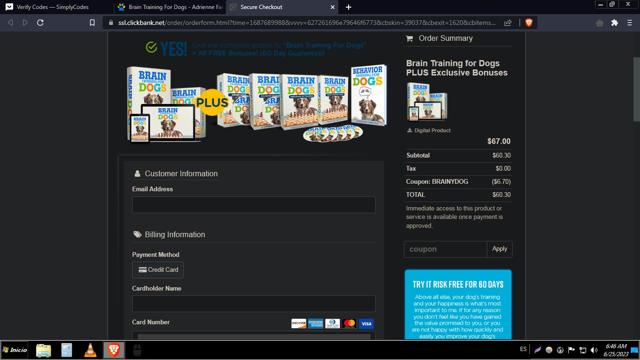Close the Secure Checkout tab

[332, 7]
